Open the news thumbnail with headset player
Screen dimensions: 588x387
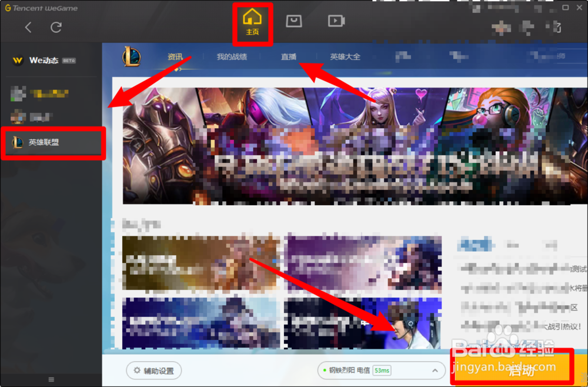[363, 323]
